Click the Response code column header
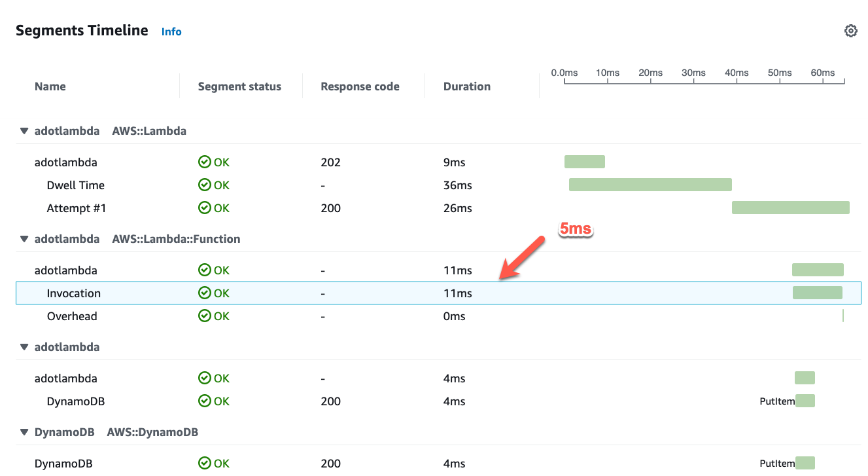The width and height of the screenshot is (868, 476). tap(360, 86)
